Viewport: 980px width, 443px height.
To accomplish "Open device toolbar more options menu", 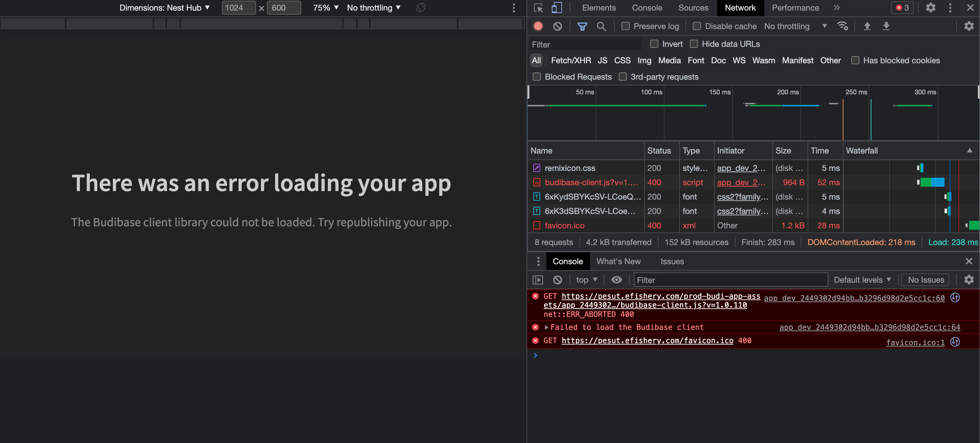I will [514, 8].
